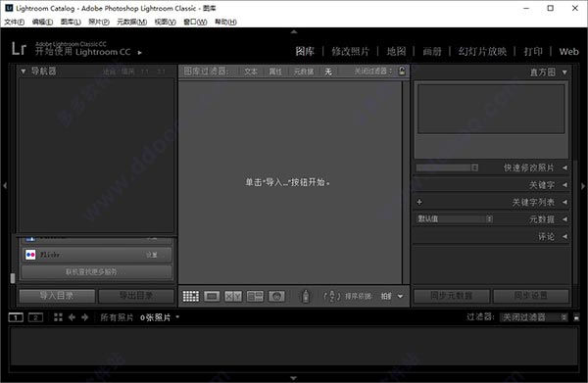
Task: Collapse the Histogram panel triangle
Action: click(564, 72)
